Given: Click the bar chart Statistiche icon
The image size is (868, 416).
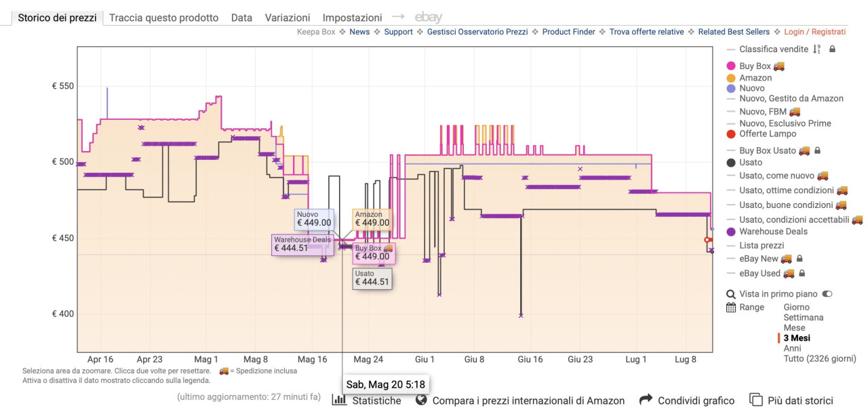Looking at the screenshot, I should [x=339, y=400].
